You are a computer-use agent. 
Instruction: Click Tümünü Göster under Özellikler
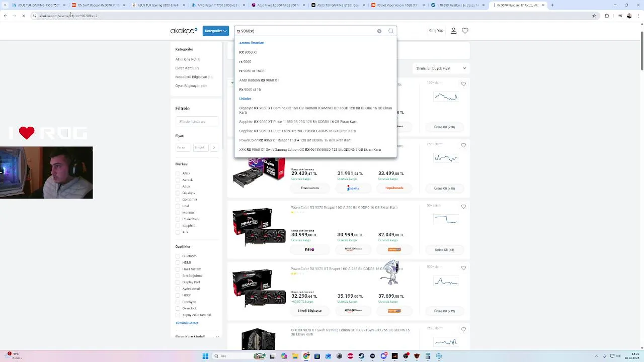(187, 323)
